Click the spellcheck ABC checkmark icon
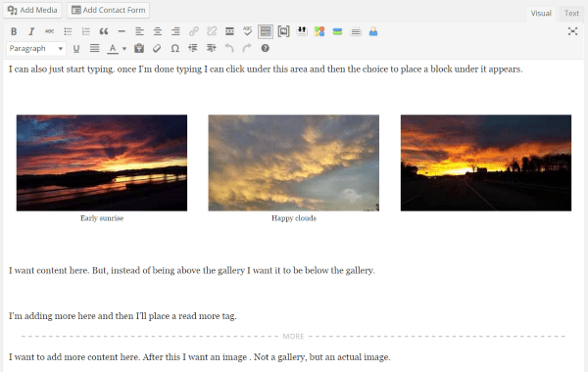 [x=247, y=31]
